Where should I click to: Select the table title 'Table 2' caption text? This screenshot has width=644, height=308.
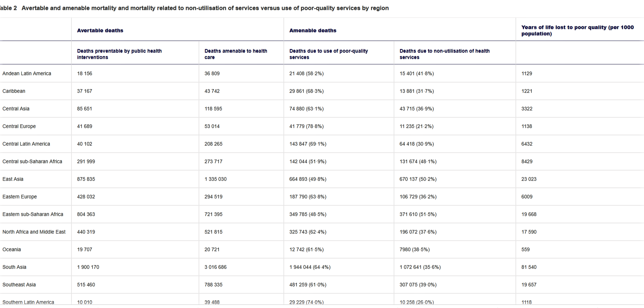pos(194,8)
